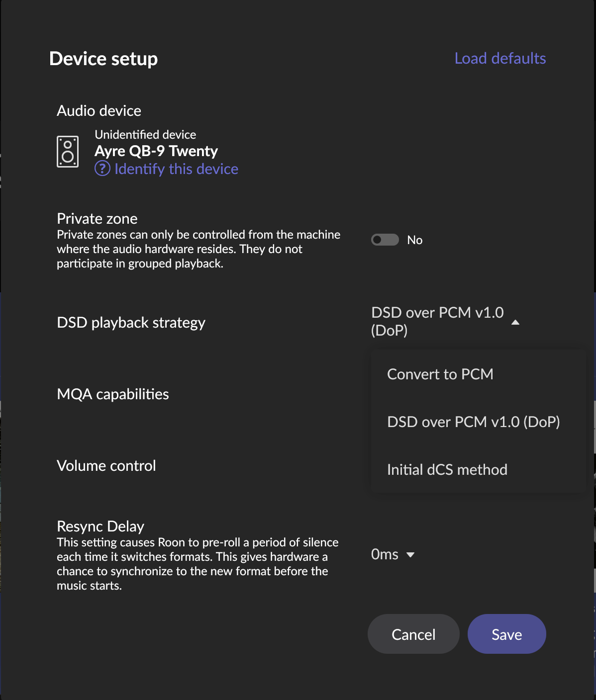Collapse the DSD playback strategy arrow
This screenshot has width=596, height=700.
point(515,322)
